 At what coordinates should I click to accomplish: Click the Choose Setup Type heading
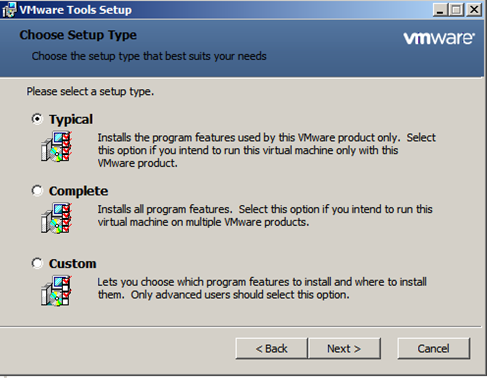pos(78,35)
